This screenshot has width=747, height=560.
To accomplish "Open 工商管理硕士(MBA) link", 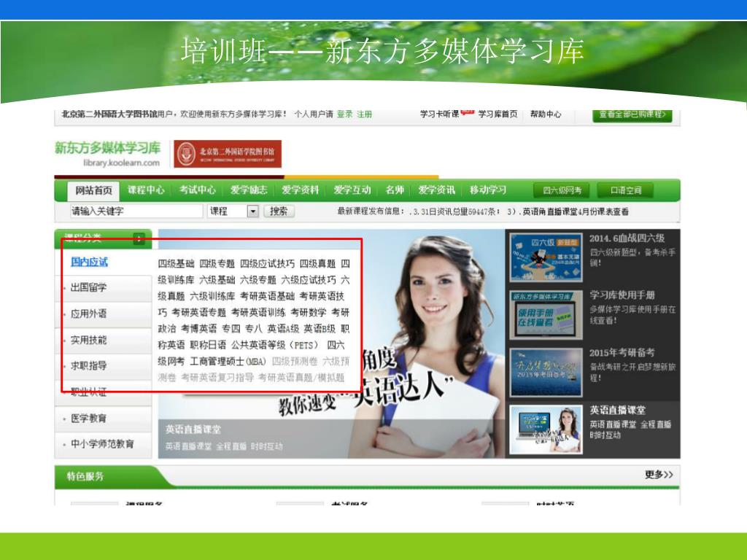I will tap(228, 362).
